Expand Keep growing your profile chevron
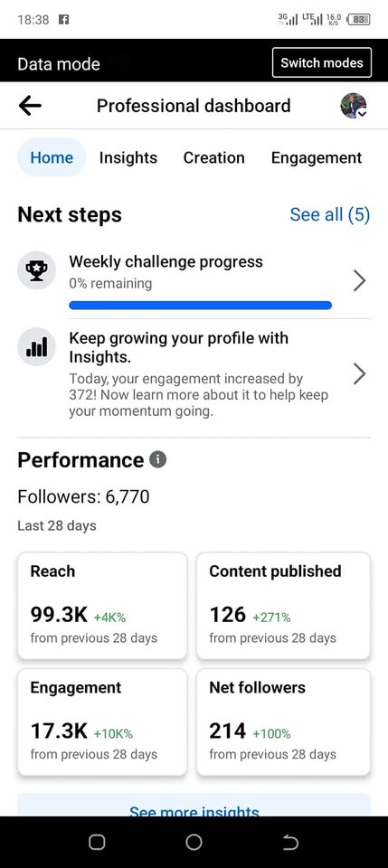This screenshot has width=388, height=868. pos(359,374)
